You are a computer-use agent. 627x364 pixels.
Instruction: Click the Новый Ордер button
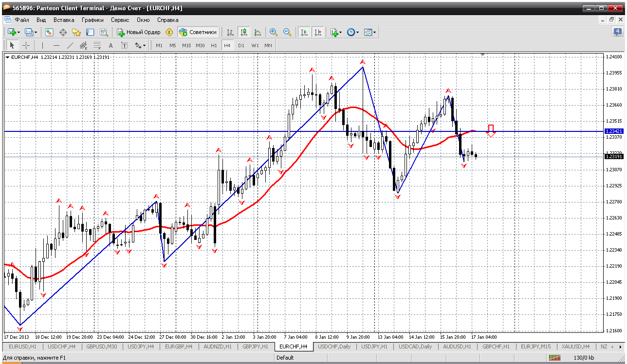click(139, 32)
